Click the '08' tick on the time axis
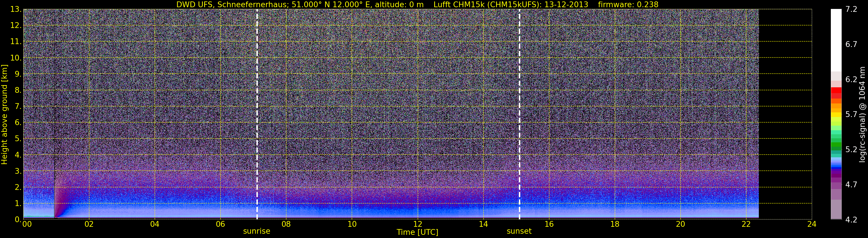Image resolution: width=868 pixels, height=238 pixels. (x=286, y=224)
